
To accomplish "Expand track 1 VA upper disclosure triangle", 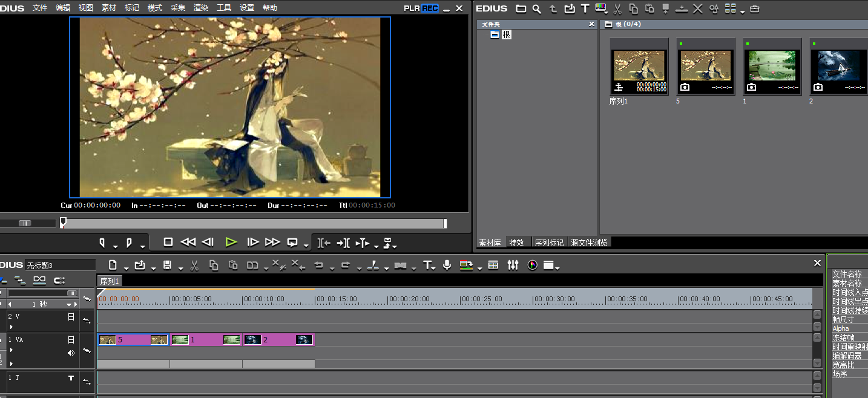I will pos(11,350).
